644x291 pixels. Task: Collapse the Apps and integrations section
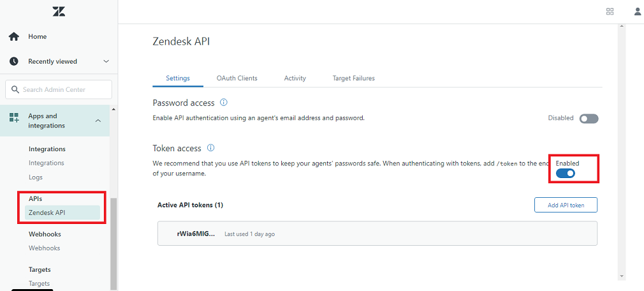pyautogui.click(x=98, y=121)
